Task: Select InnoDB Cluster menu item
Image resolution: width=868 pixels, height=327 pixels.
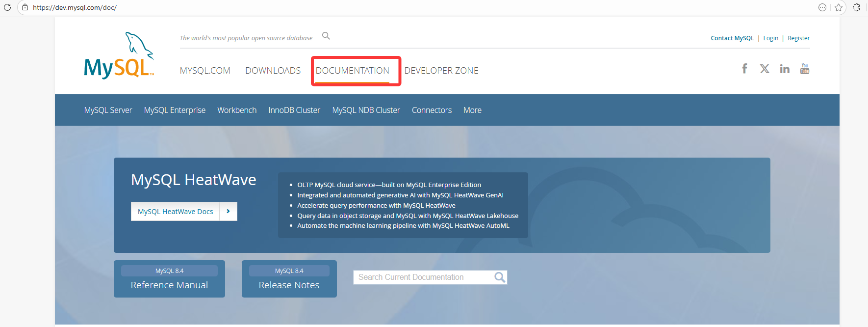Action: tap(294, 110)
